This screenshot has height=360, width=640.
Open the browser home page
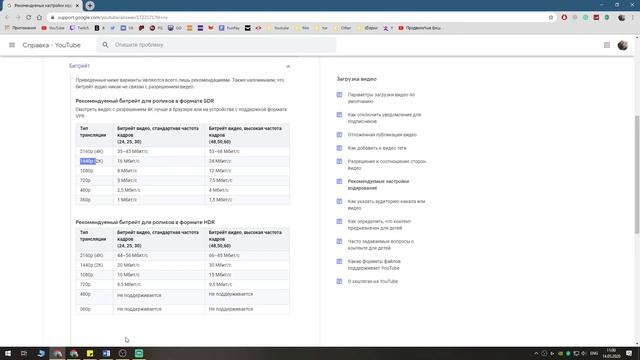click(39, 18)
